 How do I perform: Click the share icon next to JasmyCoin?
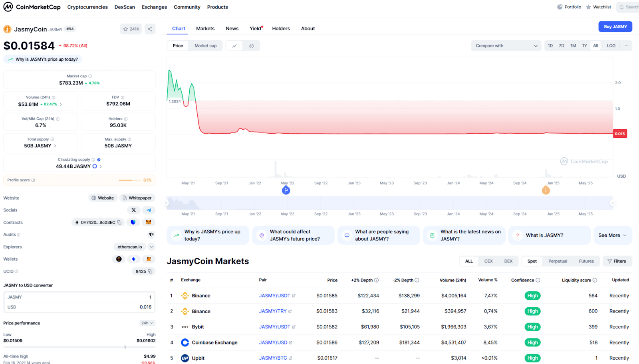click(150, 29)
